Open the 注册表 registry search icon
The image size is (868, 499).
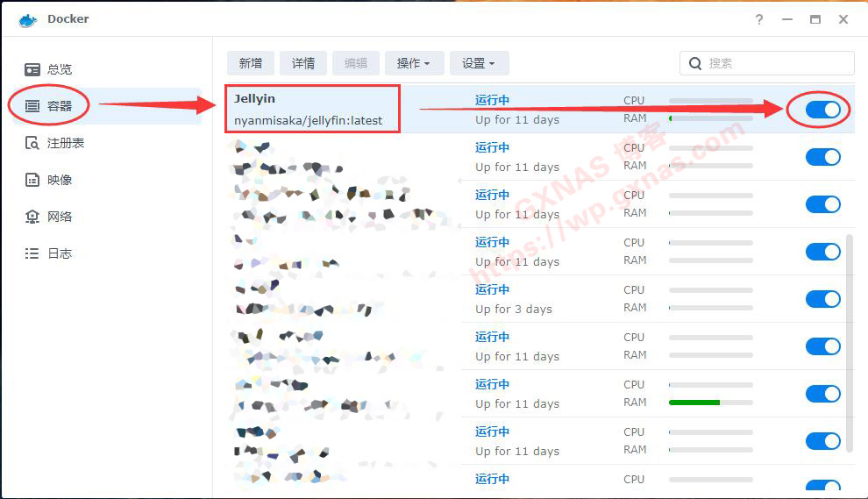click(32, 143)
